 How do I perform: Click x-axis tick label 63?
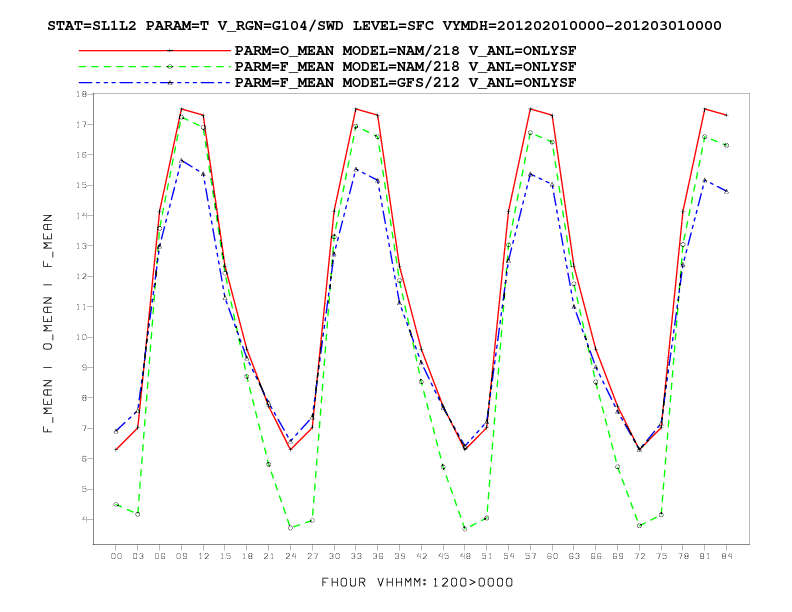coord(574,556)
